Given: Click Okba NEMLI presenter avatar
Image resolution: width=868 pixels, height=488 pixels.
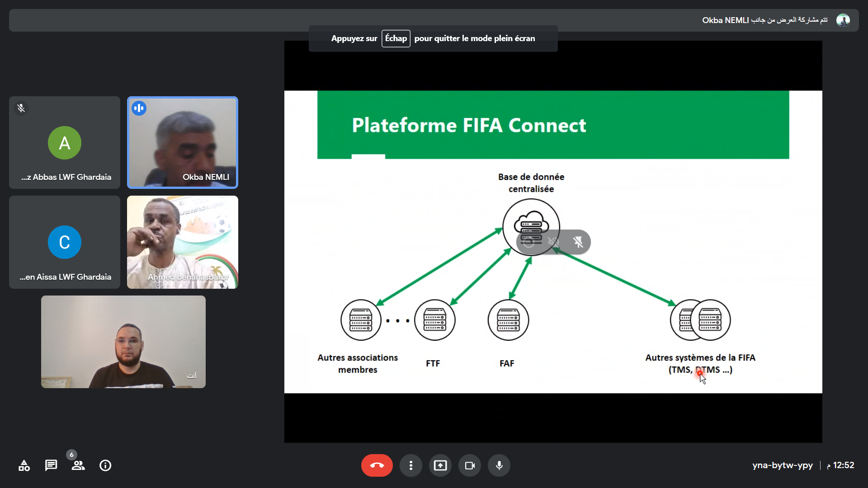Looking at the screenshot, I should pos(843,20).
